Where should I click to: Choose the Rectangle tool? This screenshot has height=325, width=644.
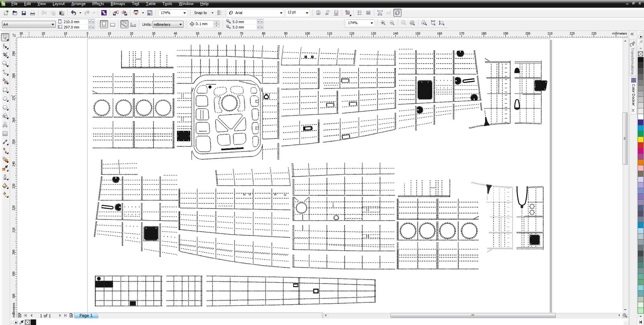(x=5, y=90)
